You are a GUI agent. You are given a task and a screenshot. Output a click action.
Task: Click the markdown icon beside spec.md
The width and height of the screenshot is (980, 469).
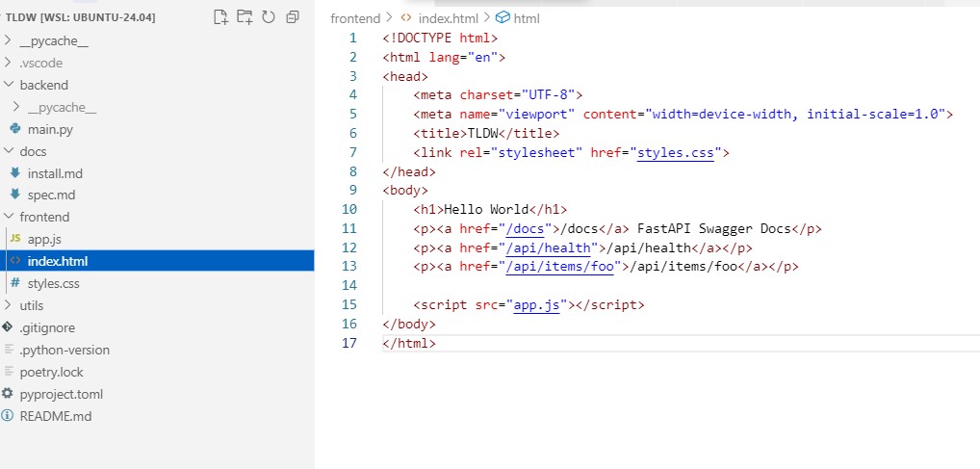click(x=15, y=195)
